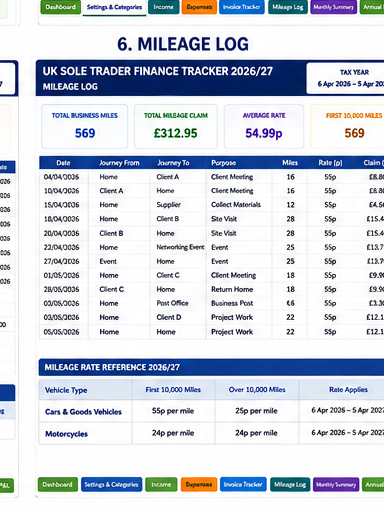Switch to the top Income tab
The image size is (384, 512).
coord(163,7)
